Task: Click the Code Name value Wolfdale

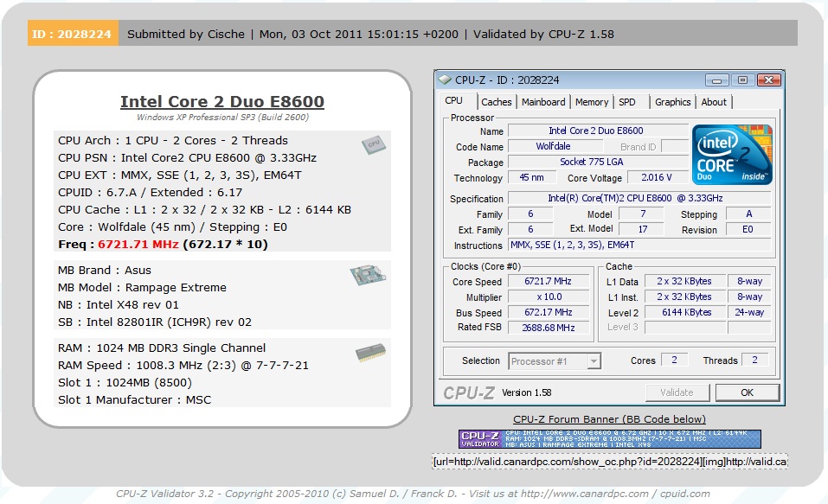Action: pos(556,146)
